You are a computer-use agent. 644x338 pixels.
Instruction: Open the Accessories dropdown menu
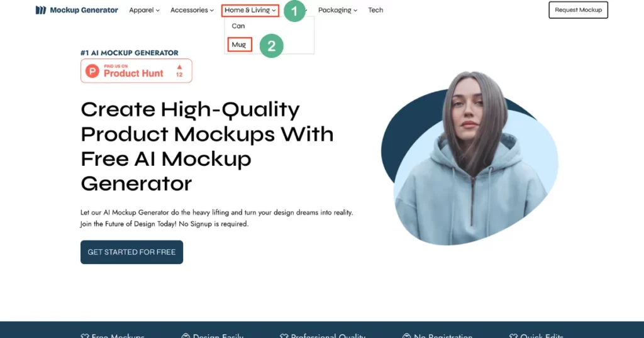[192, 10]
